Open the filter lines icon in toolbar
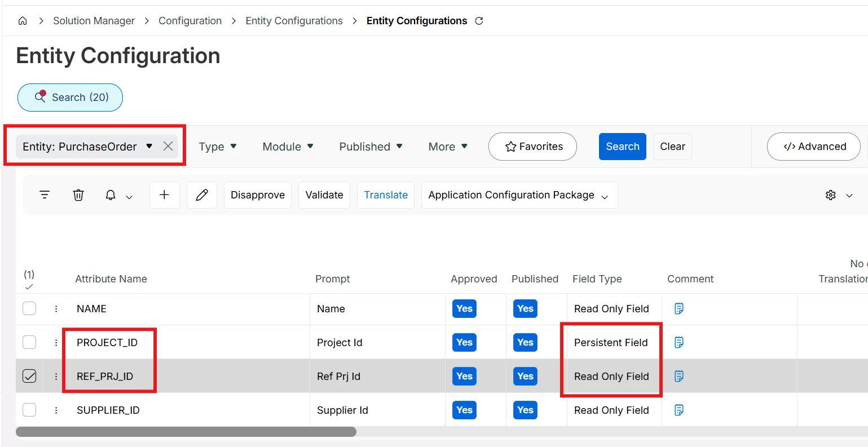 (45, 195)
